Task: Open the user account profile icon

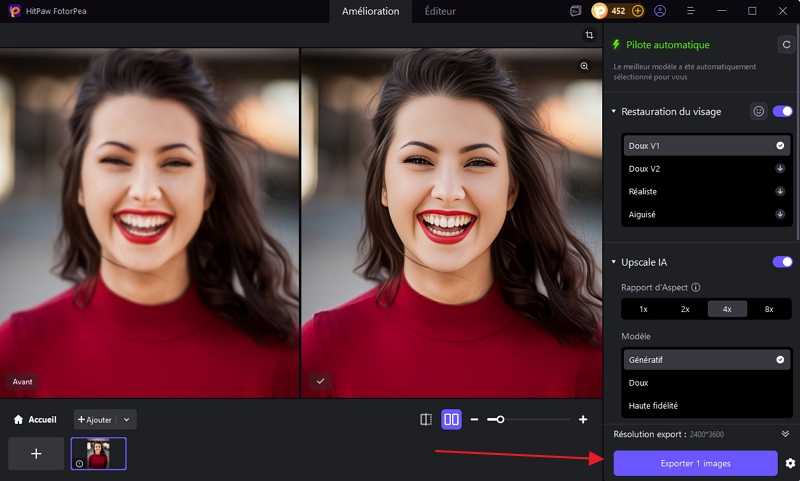Action: click(x=660, y=11)
